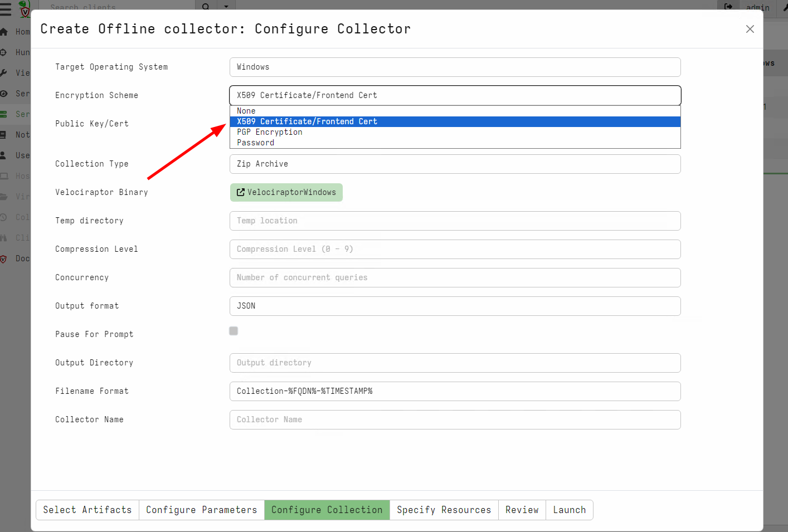
Task: Go to the Specify Resources step
Action: coord(444,510)
